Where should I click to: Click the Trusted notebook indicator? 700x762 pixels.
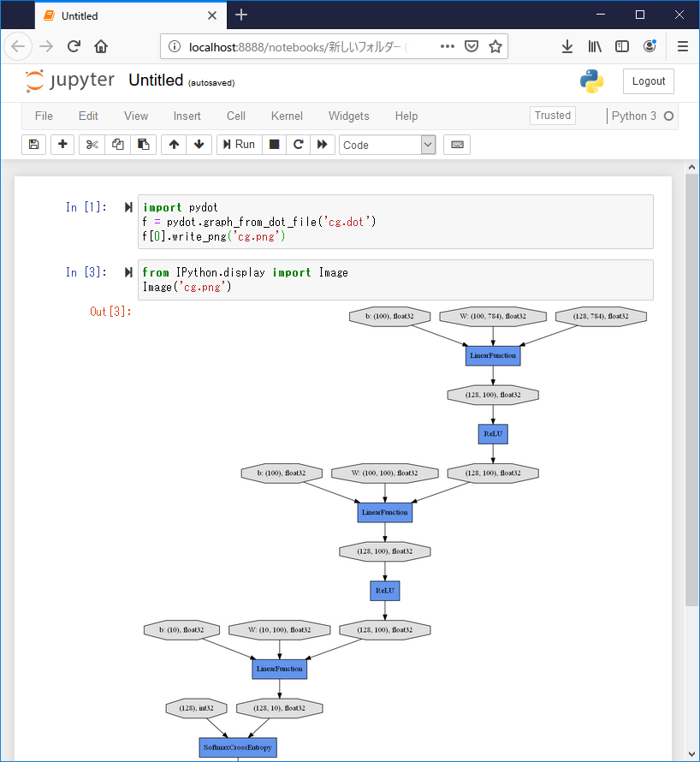[553, 116]
